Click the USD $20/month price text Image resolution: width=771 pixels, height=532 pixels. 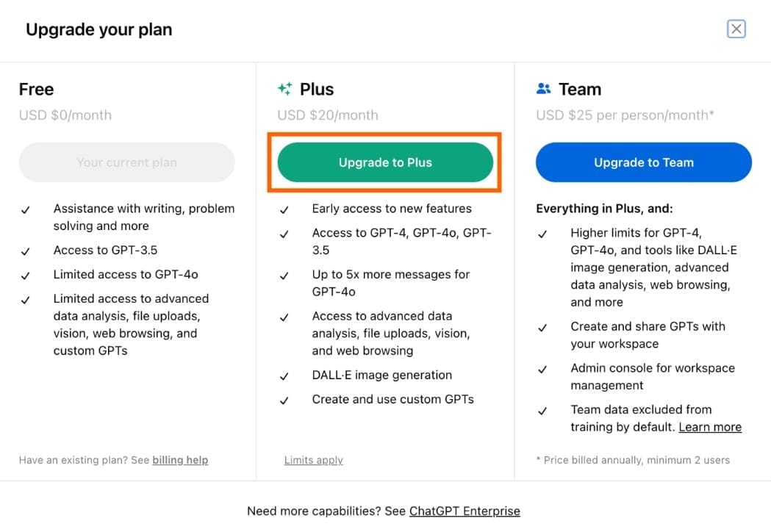[328, 115]
